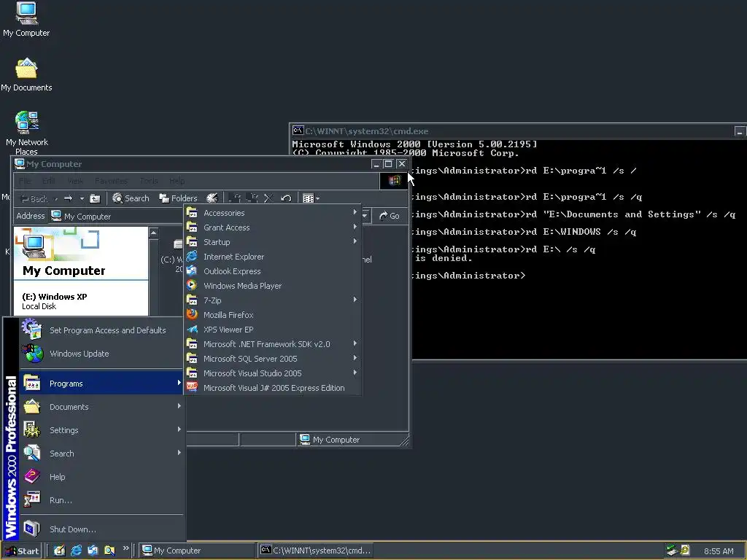Click the Start button

tap(21, 551)
